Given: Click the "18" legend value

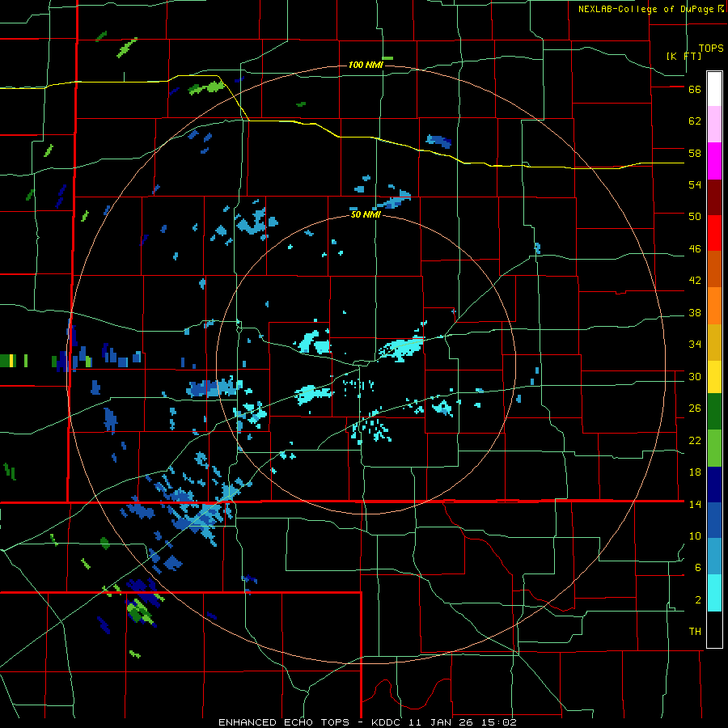Looking at the screenshot, I should (695, 472).
